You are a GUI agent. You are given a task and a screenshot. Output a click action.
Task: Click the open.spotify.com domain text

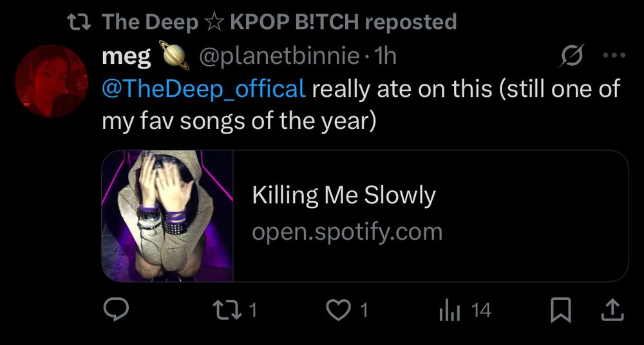347,232
